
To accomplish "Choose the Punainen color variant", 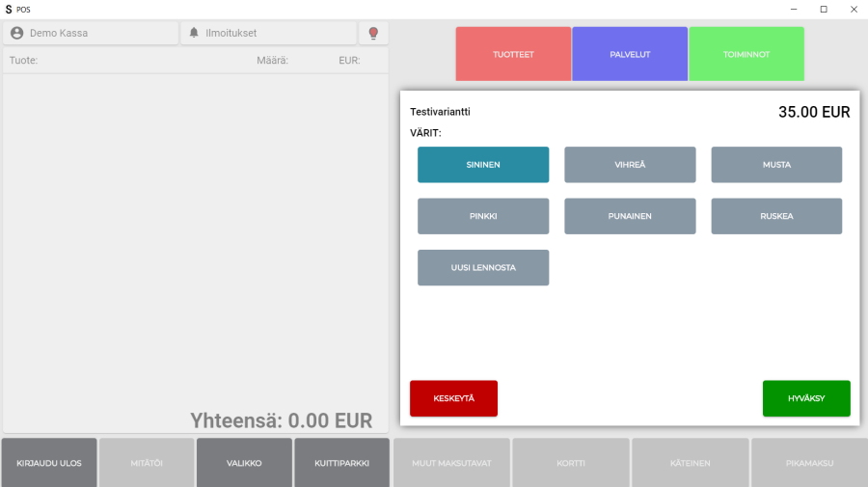I will [630, 216].
